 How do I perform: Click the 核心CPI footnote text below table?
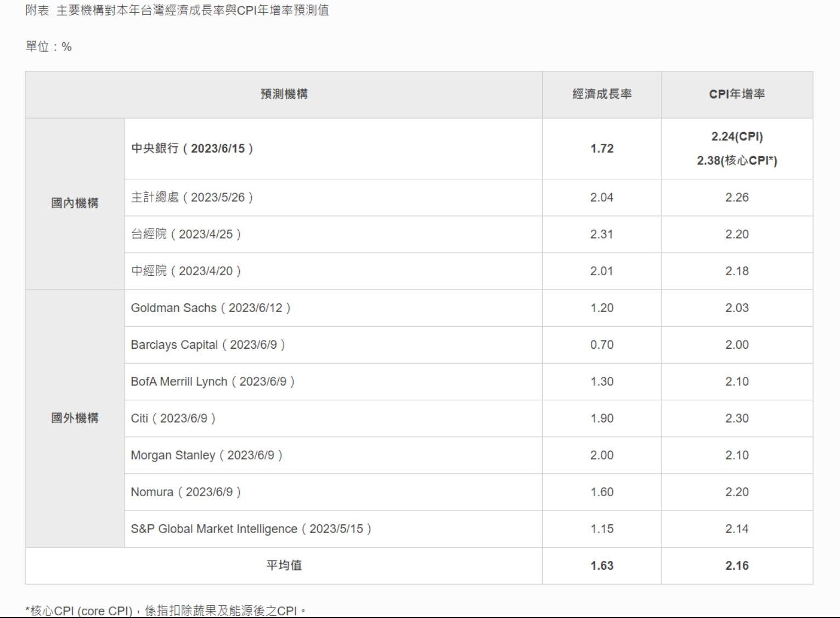click(166, 610)
